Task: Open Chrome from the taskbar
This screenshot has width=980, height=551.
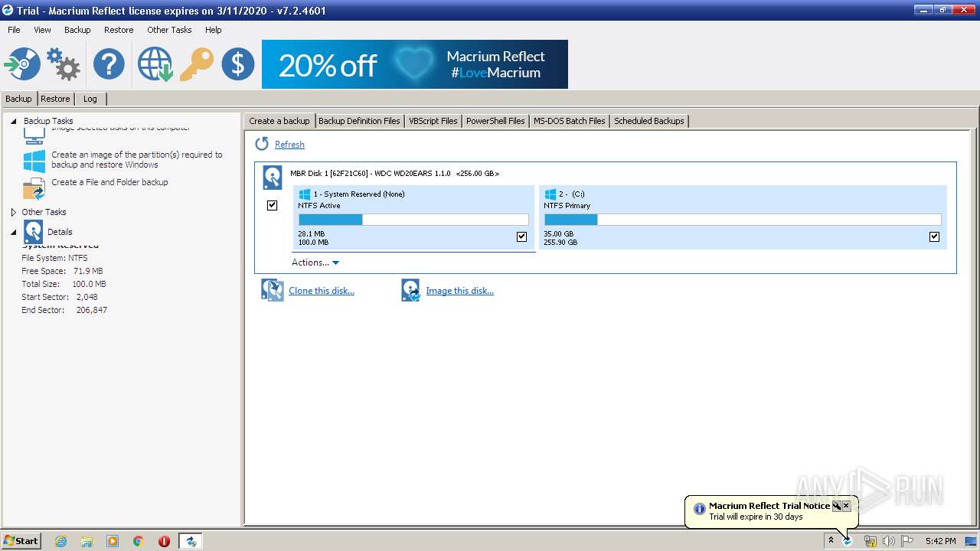Action: pyautogui.click(x=139, y=541)
